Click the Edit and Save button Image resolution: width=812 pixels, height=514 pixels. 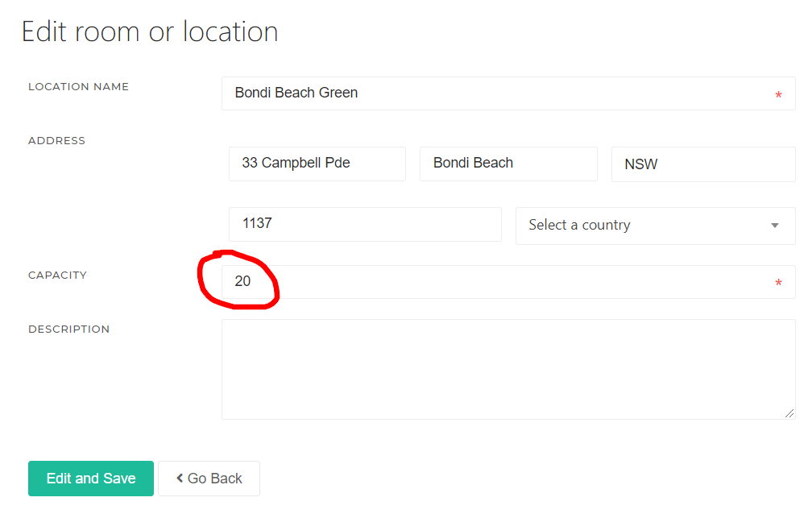coord(90,478)
